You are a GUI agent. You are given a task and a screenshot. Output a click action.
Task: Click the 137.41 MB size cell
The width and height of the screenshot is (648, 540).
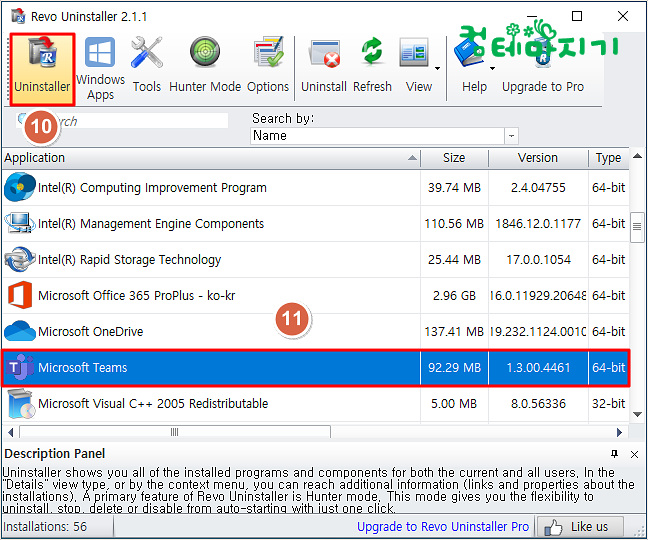pyautogui.click(x=454, y=331)
